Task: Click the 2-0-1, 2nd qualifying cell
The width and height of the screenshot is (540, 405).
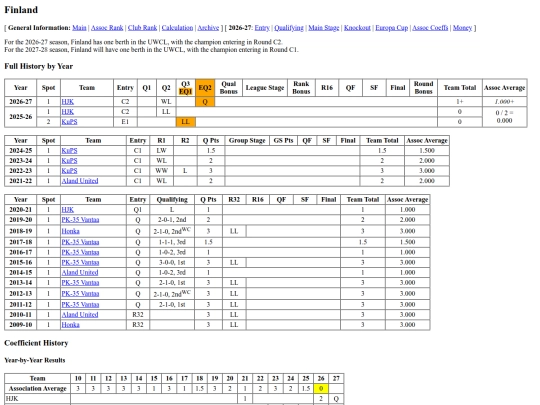Action: (x=172, y=220)
